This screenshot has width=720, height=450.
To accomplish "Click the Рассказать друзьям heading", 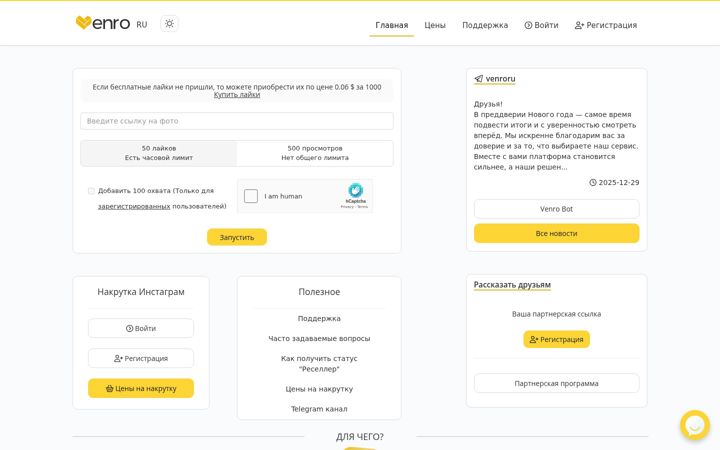I will (512, 285).
